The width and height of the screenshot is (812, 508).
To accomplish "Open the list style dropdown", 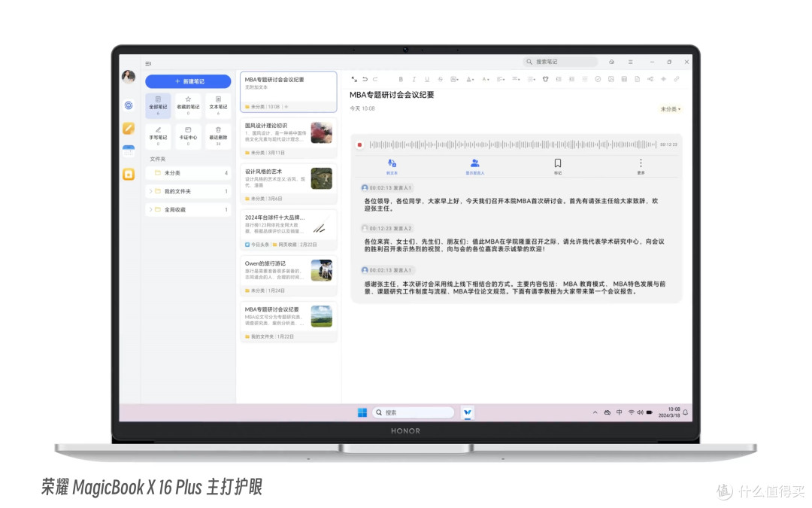I will click(x=532, y=79).
